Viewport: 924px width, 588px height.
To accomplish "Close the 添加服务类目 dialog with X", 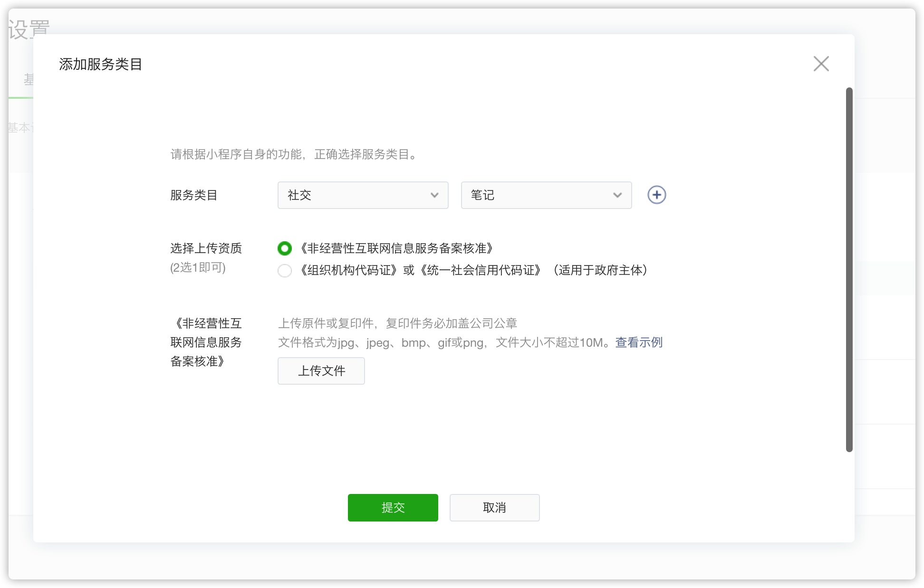I will (x=821, y=64).
